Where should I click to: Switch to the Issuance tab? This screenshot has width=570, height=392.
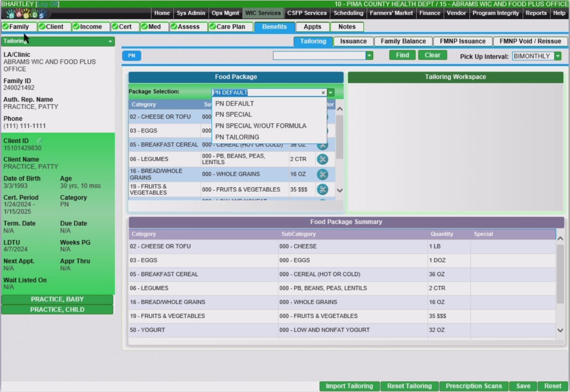click(353, 42)
